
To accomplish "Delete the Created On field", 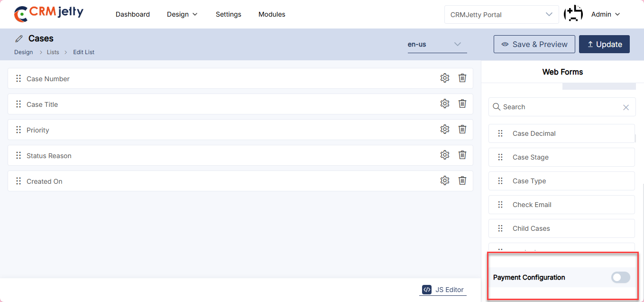I will (462, 180).
